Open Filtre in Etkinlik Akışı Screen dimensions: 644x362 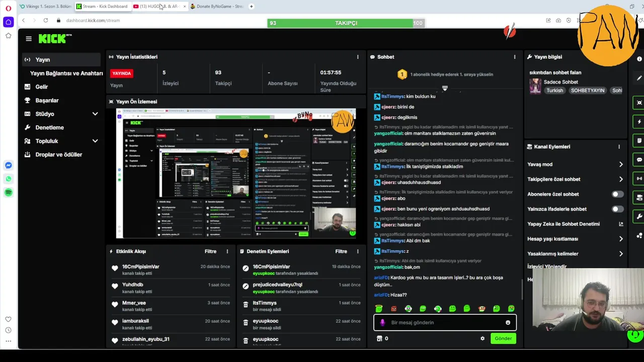click(x=210, y=251)
